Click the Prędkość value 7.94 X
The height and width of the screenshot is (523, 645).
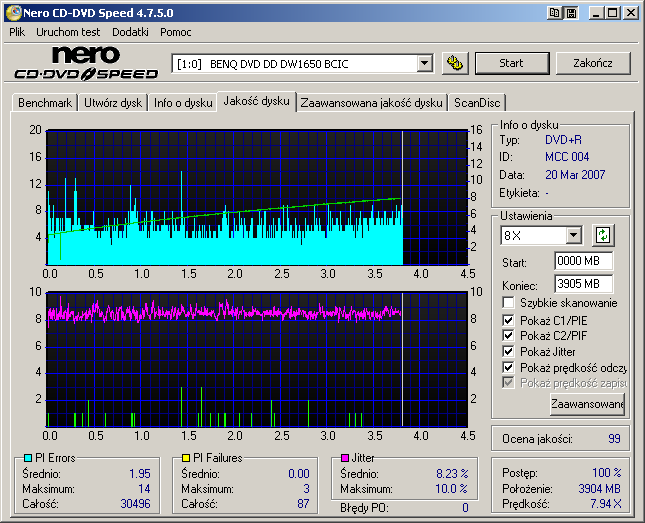click(606, 504)
